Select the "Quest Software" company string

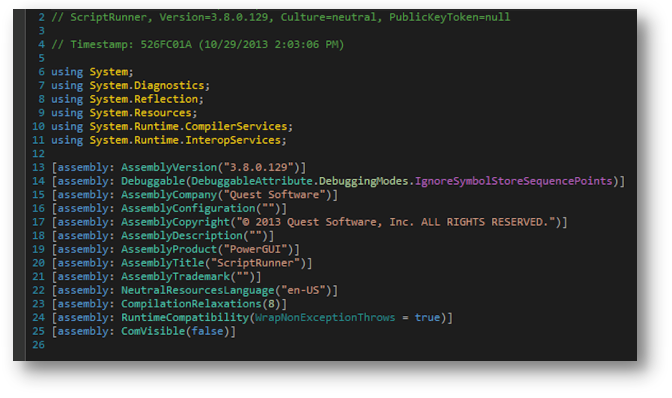coord(275,195)
